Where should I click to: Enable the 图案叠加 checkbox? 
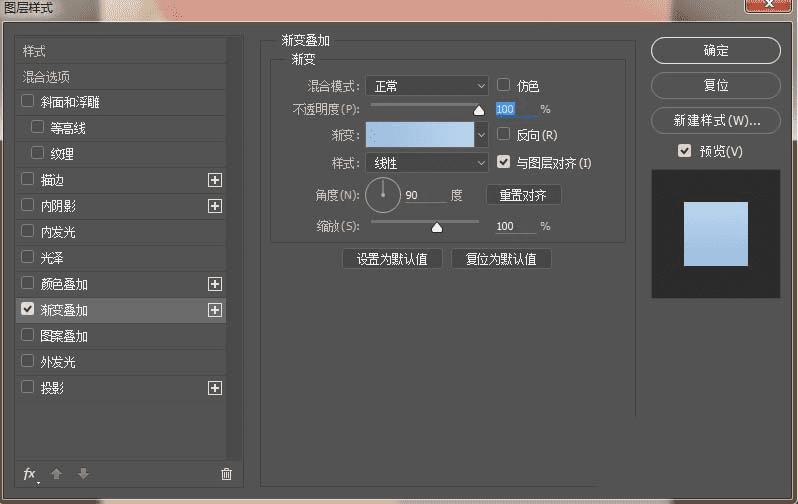(27, 334)
